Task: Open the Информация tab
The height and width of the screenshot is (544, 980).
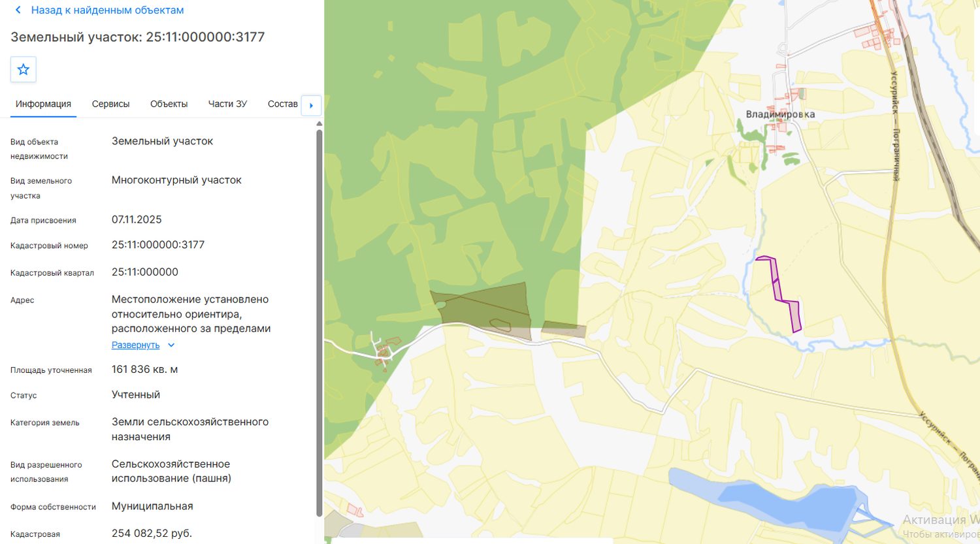Action: click(43, 104)
